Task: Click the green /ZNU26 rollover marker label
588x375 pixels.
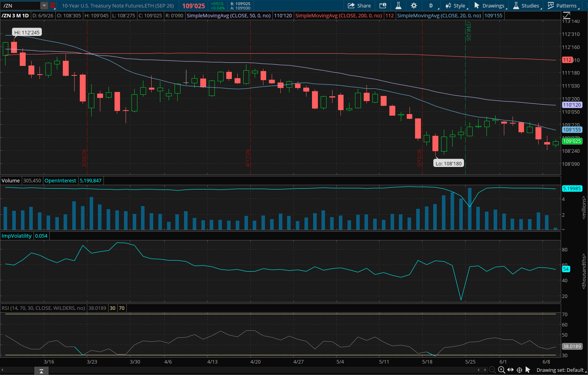Action: pyautogui.click(x=468, y=32)
